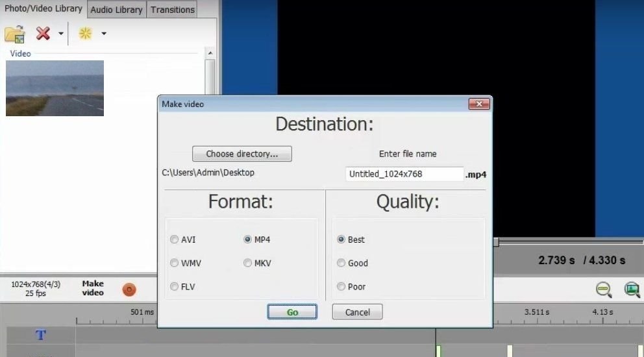This screenshot has height=357, width=644.
Task: Click Choose directory button
Action: 242,154
